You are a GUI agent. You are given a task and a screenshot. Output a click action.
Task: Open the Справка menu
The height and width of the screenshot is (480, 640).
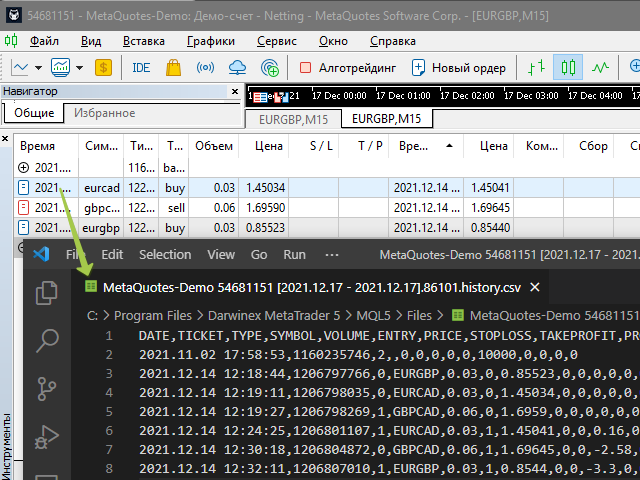pyautogui.click(x=393, y=41)
